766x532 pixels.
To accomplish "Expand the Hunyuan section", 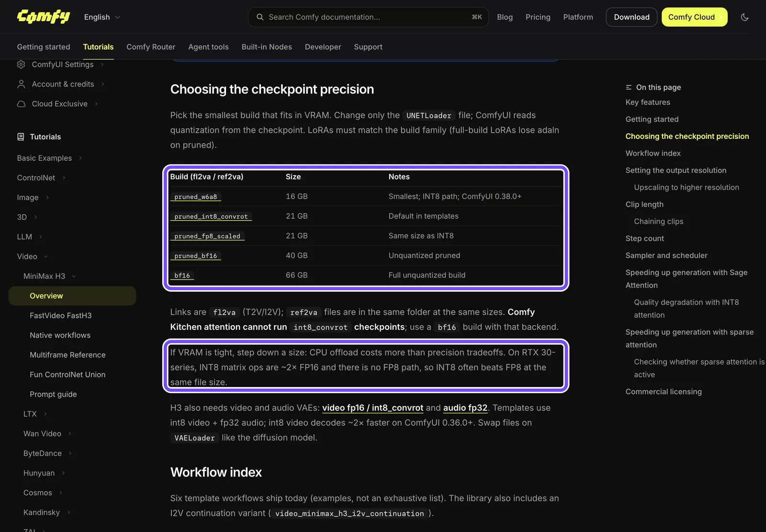I will 44,473.
